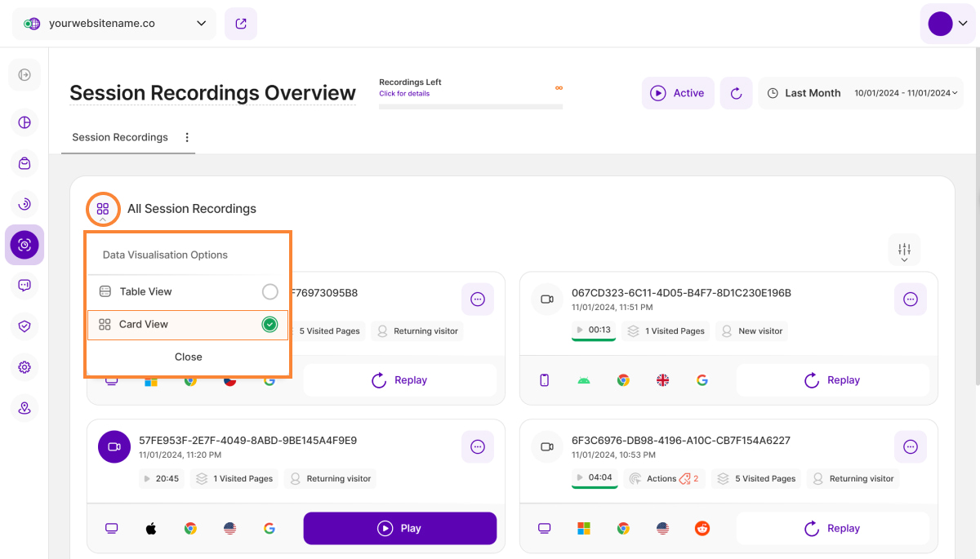Open the user avatar dropdown
Screen dimensions: 980x559
[947, 24]
